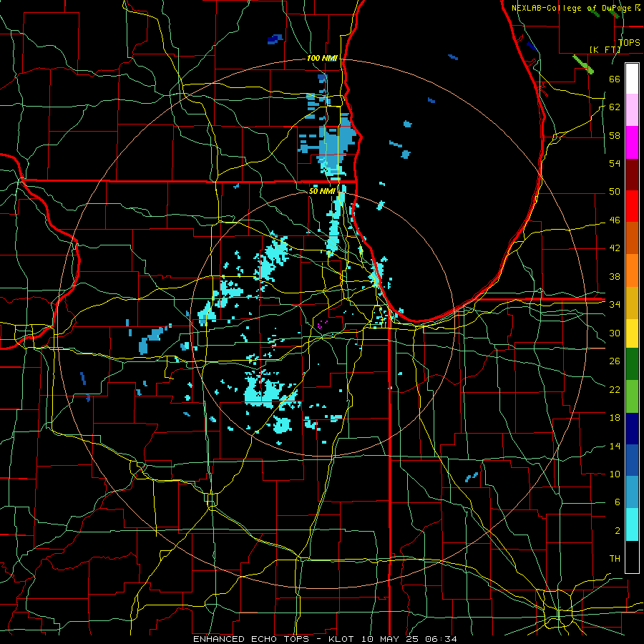Click the '2' legend value label
The image size is (644, 644).
[x=617, y=531]
